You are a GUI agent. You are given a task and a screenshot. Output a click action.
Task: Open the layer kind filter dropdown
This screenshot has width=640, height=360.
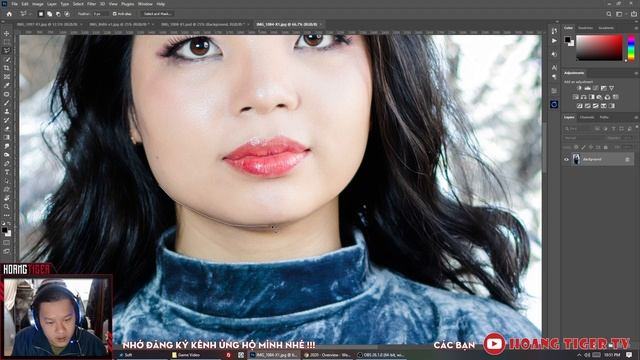(x=578, y=129)
